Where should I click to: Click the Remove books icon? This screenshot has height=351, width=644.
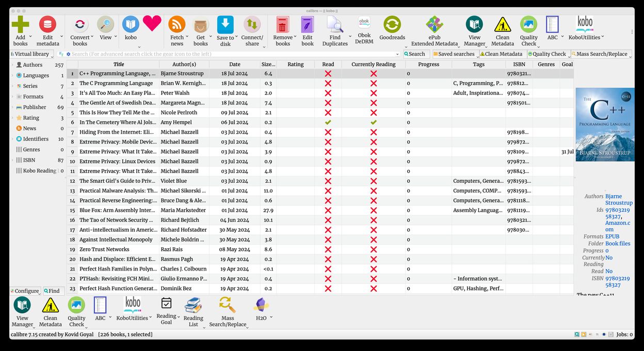[x=282, y=24]
